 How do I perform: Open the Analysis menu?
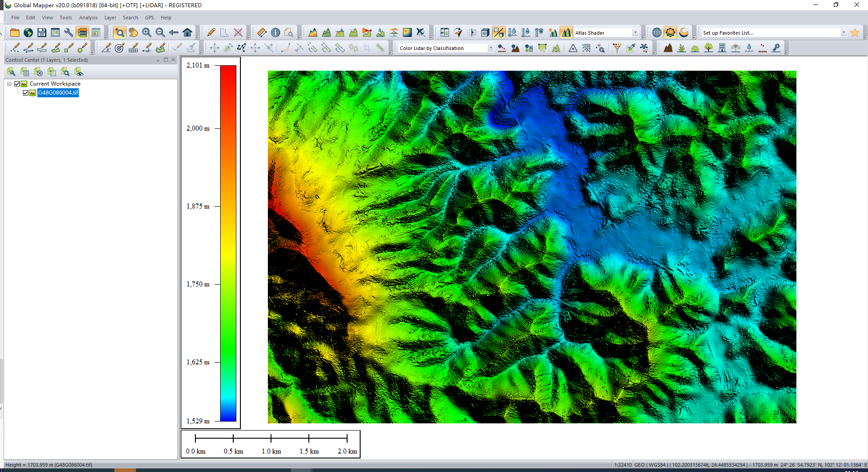tap(88, 18)
